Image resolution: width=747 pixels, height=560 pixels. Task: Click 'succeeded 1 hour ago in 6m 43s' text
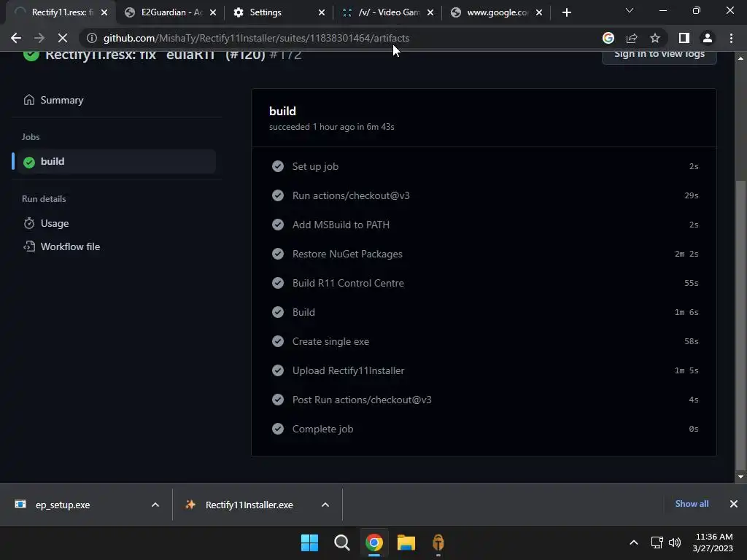coord(332,127)
